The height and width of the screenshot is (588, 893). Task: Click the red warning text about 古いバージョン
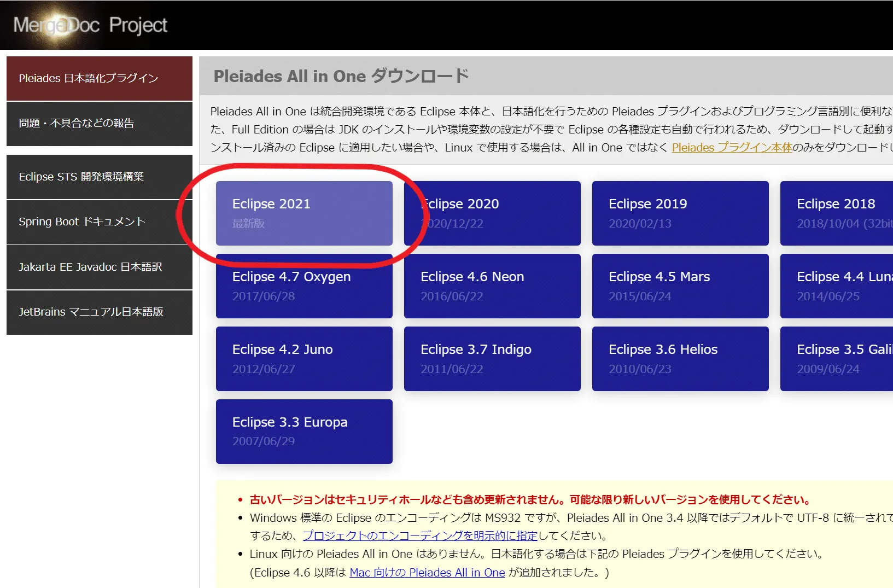[530, 500]
